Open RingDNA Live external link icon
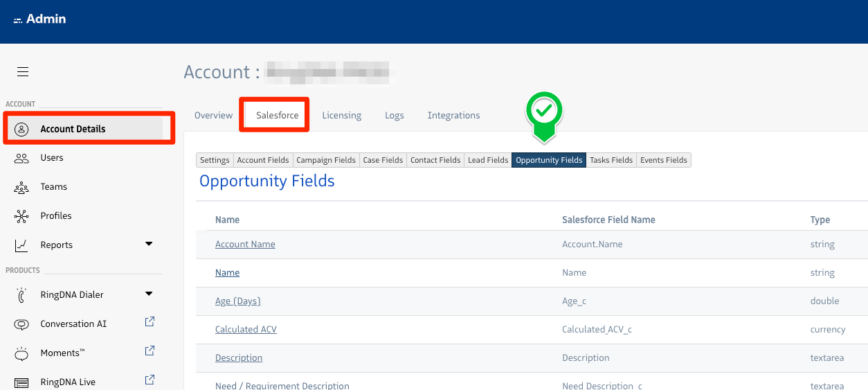The height and width of the screenshot is (390, 868). [150, 380]
